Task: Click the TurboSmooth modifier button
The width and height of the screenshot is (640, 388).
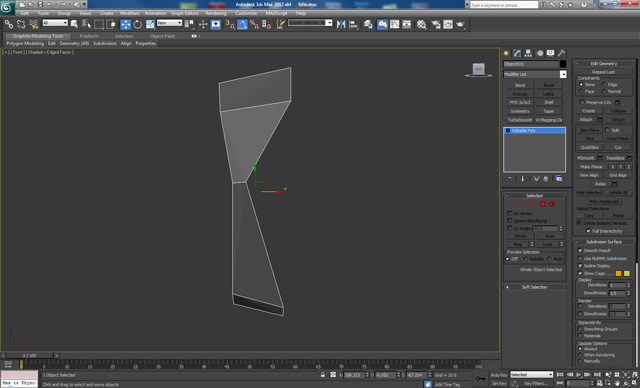Action: coord(520,120)
